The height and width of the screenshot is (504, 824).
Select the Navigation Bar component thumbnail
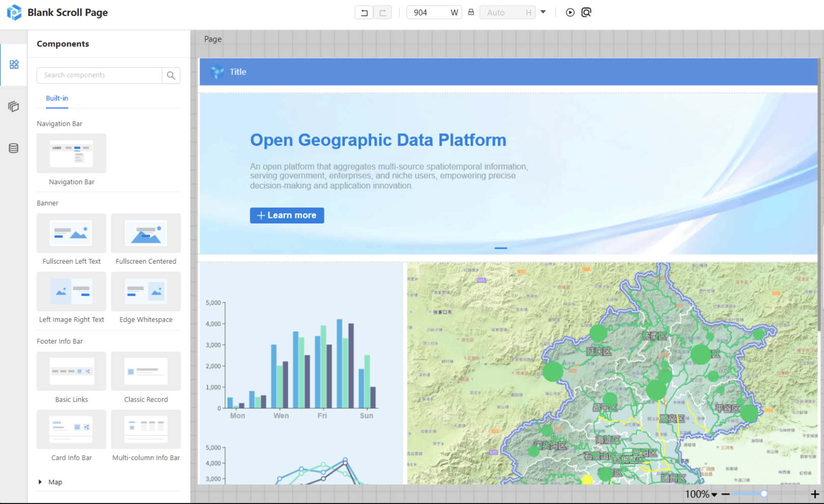pos(71,153)
